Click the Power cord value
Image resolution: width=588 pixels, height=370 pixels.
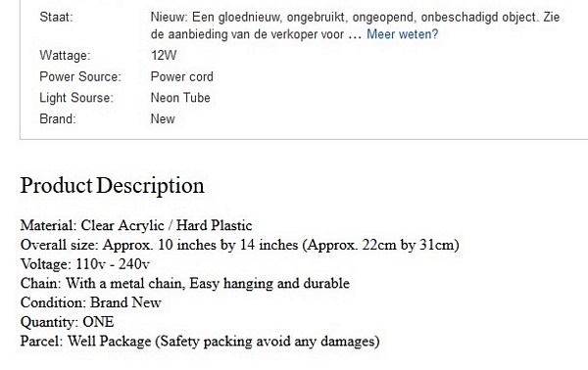click(x=182, y=76)
